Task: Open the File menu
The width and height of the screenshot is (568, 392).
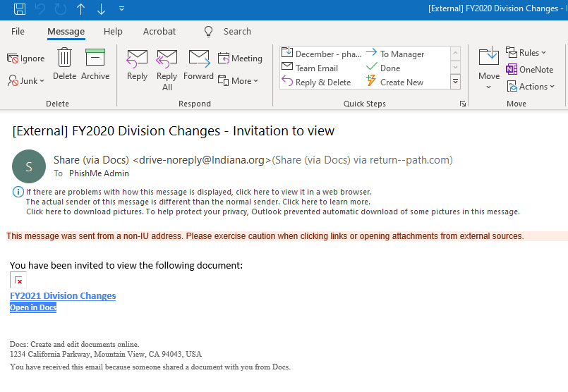Action: (18, 32)
